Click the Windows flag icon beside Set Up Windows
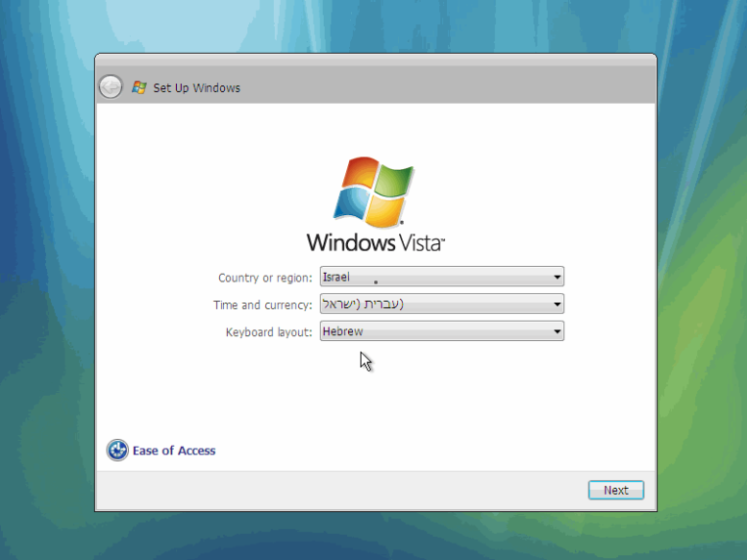747x560 pixels. [139, 87]
